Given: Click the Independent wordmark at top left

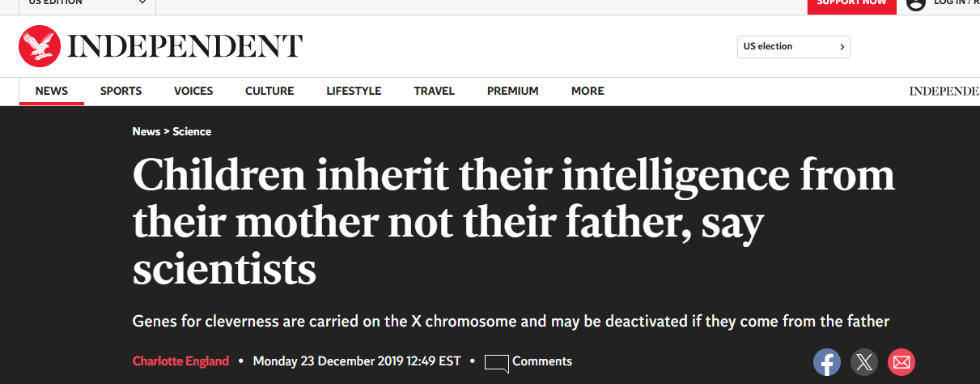Looking at the screenshot, I should [185, 46].
